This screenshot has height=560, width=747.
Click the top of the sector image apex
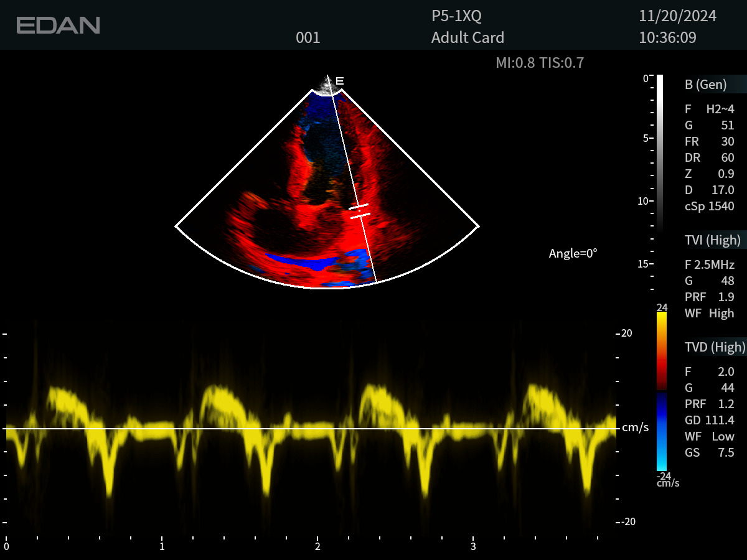(327, 87)
